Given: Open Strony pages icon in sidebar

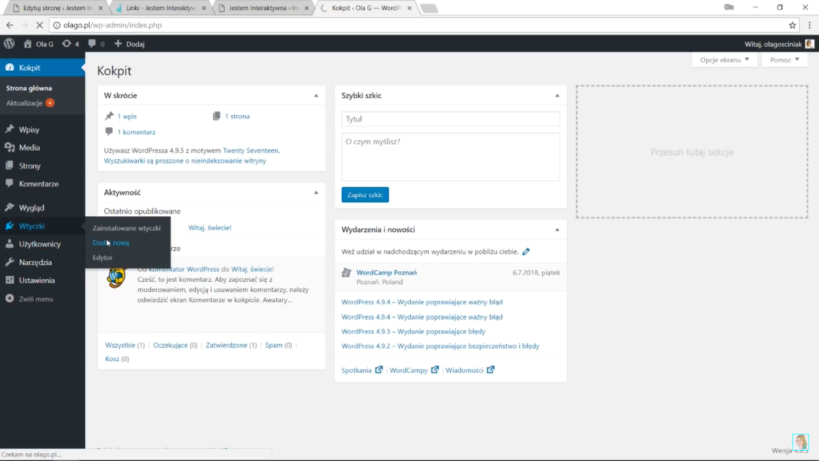Looking at the screenshot, I should pos(9,166).
